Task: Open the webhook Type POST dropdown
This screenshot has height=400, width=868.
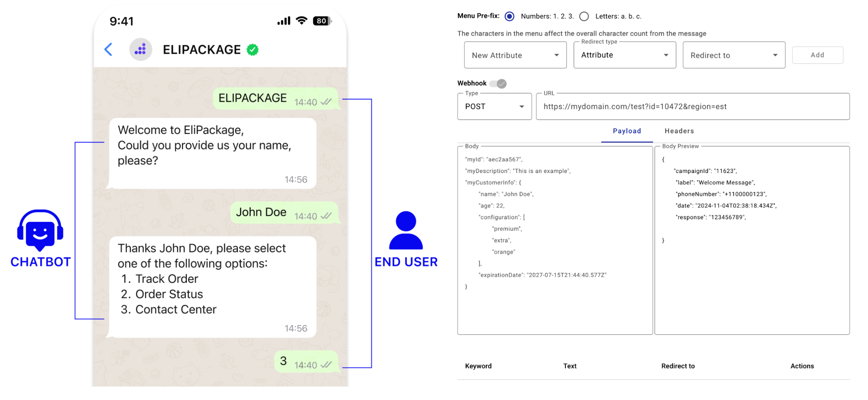Action: point(494,107)
